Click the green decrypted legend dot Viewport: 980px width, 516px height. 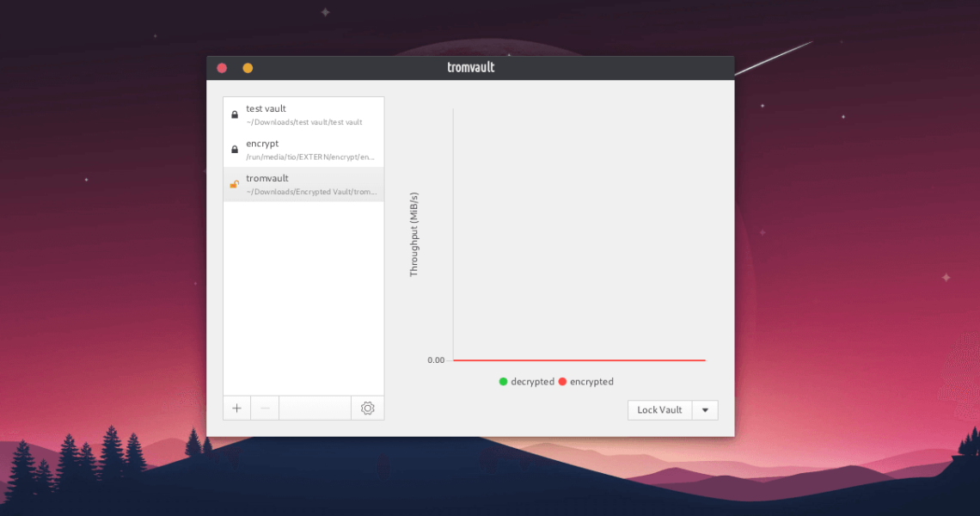(x=504, y=382)
